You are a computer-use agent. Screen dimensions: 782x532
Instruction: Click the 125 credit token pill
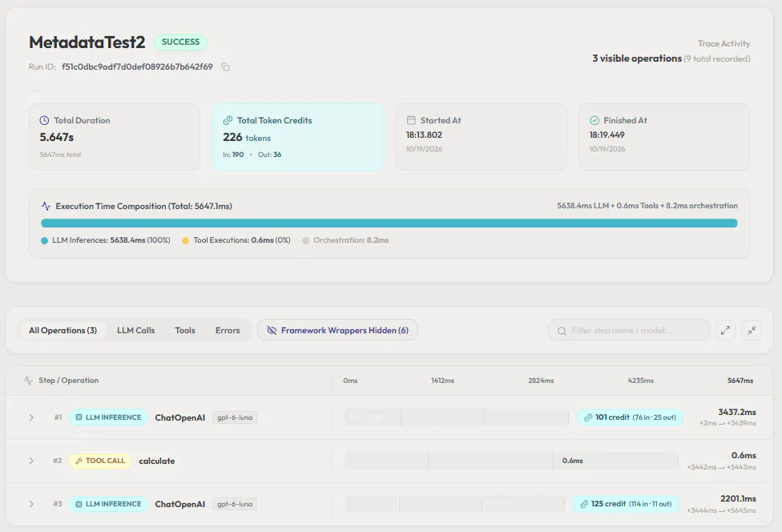tap(626, 504)
